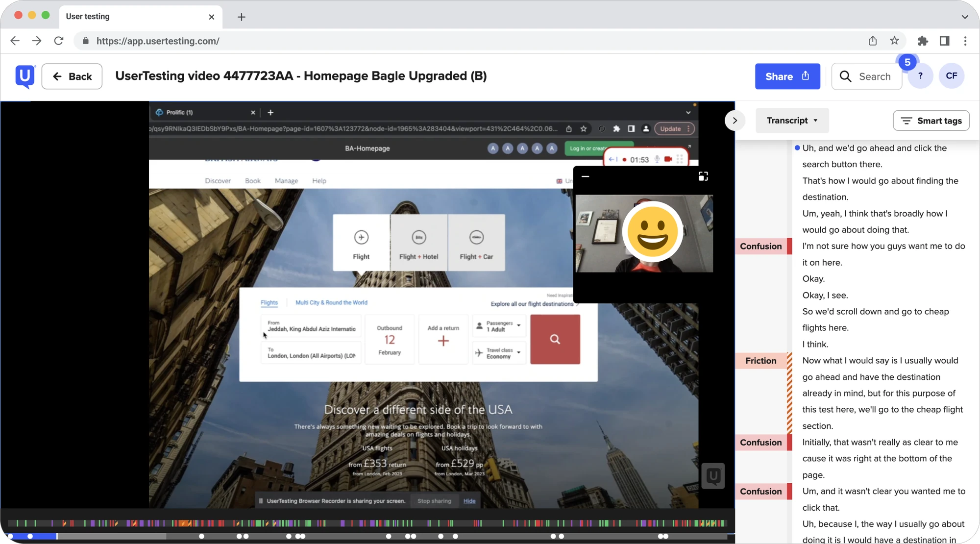This screenshot has width=980, height=544.
Task: Open the help question mark button
Action: [920, 76]
